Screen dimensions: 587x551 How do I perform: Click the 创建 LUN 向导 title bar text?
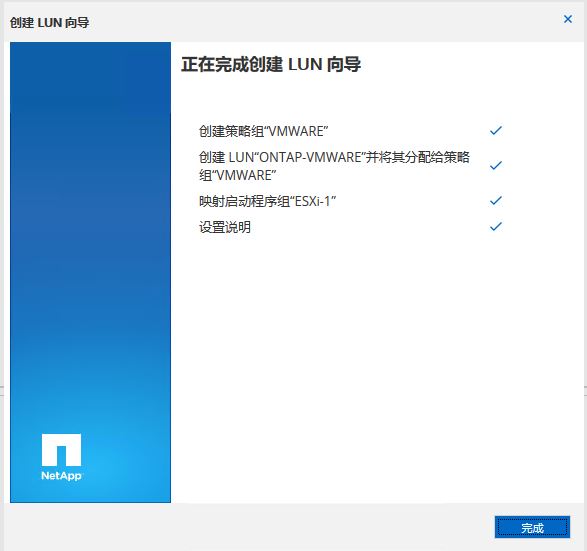(x=49, y=23)
